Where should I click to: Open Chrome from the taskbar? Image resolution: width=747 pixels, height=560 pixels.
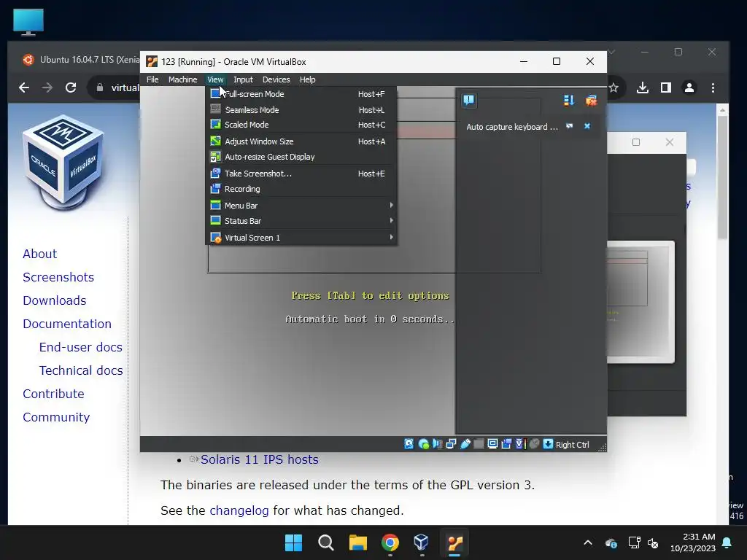click(390, 542)
